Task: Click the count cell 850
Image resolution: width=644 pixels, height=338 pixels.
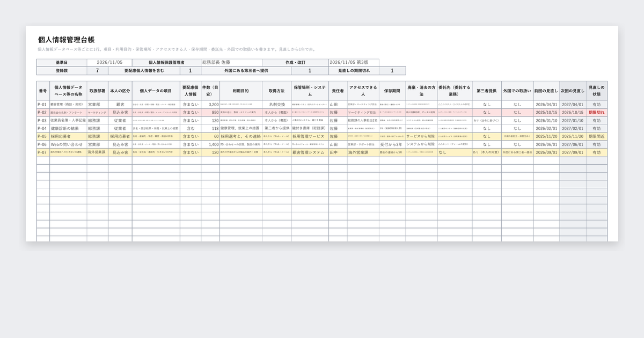Action: tap(210, 113)
